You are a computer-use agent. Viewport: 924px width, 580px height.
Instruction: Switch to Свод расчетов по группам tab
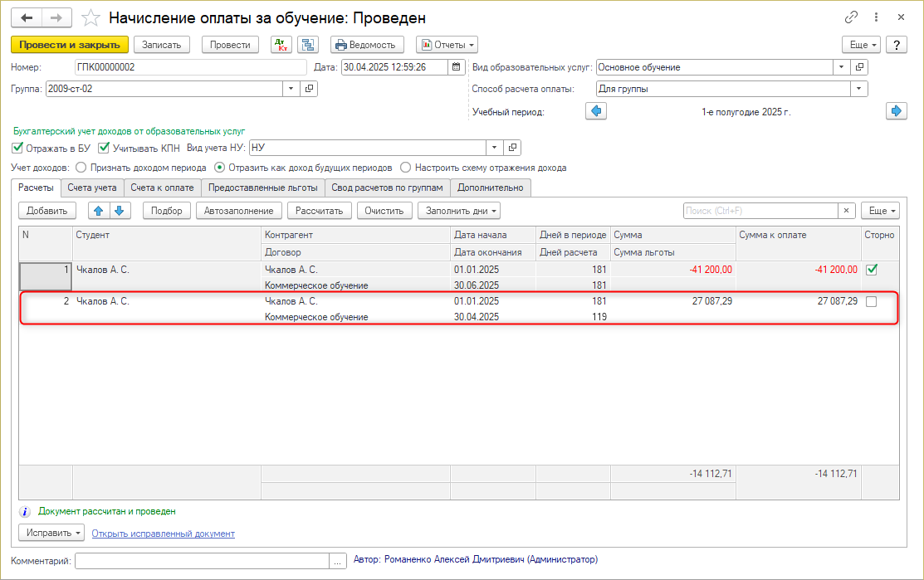tap(387, 188)
